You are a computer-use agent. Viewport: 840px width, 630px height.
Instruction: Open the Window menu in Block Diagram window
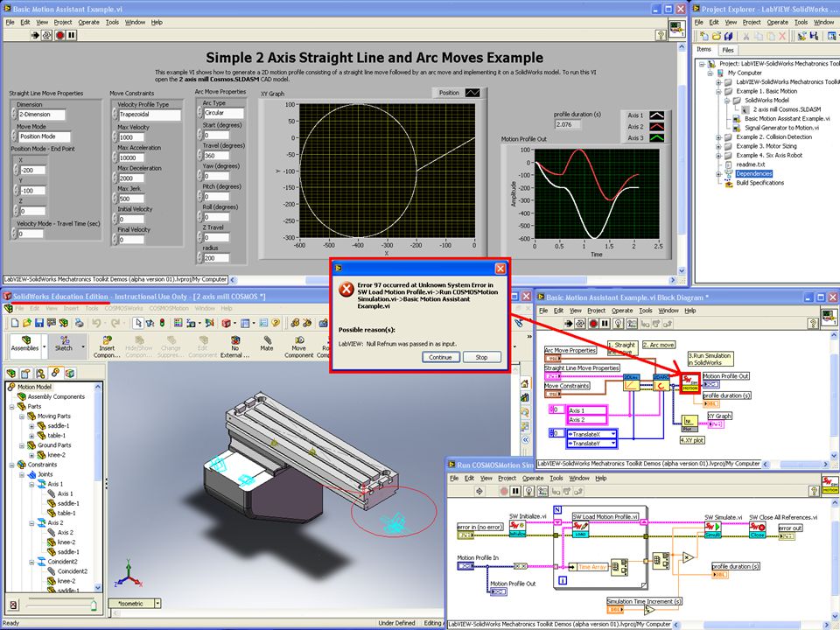[668, 310]
